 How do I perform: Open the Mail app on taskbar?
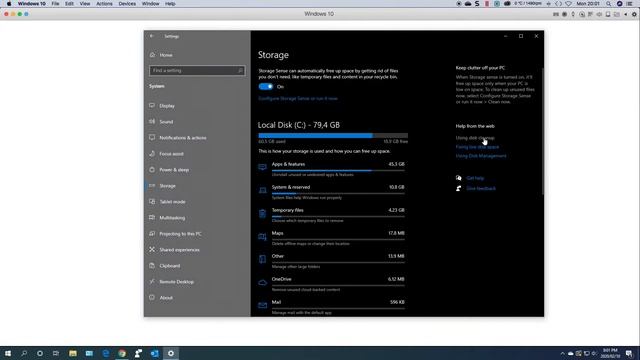[x=89, y=353]
